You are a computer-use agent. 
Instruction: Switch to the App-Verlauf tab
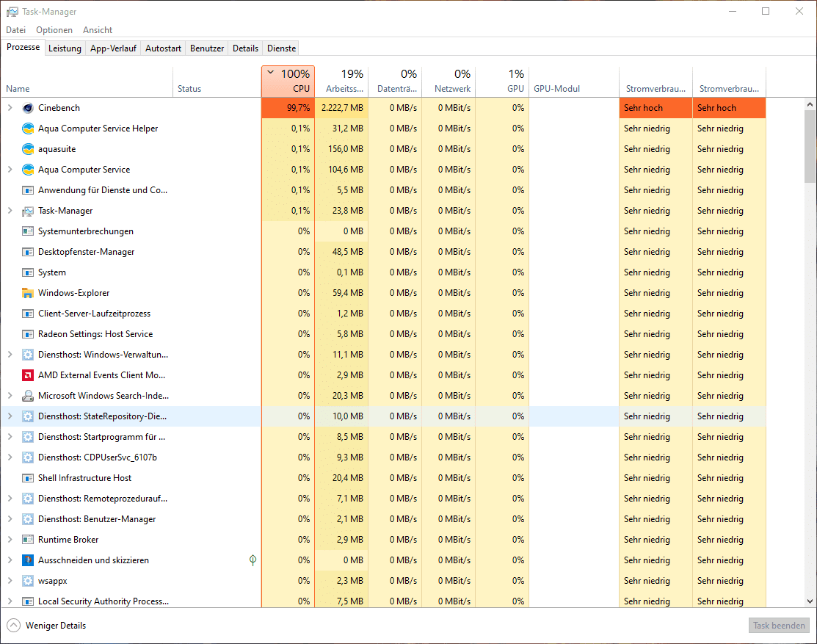[113, 48]
